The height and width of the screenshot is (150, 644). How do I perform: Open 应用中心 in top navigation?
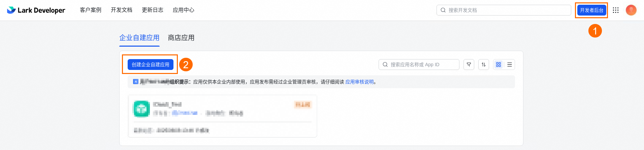pyautogui.click(x=184, y=10)
